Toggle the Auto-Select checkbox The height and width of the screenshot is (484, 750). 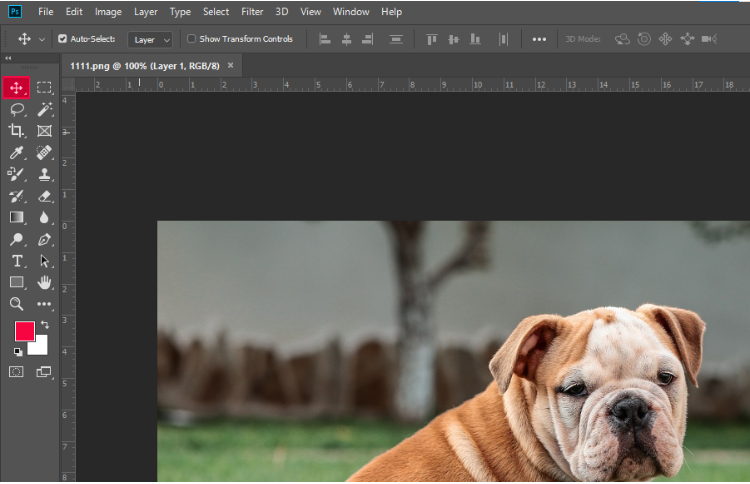point(63,39)
